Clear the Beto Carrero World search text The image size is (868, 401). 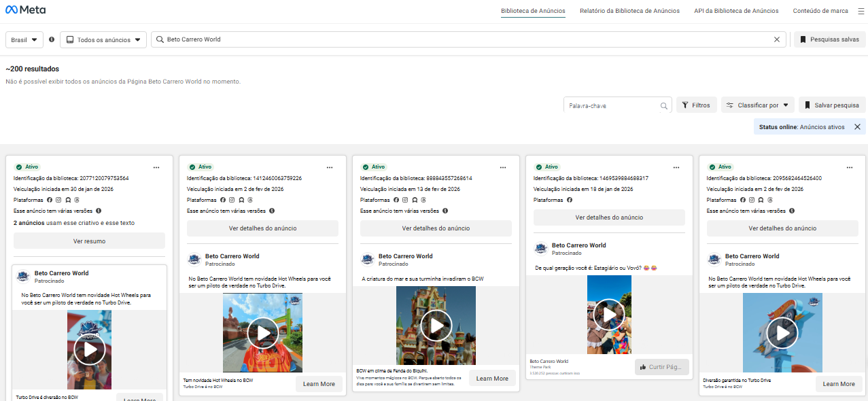point(777,39)
